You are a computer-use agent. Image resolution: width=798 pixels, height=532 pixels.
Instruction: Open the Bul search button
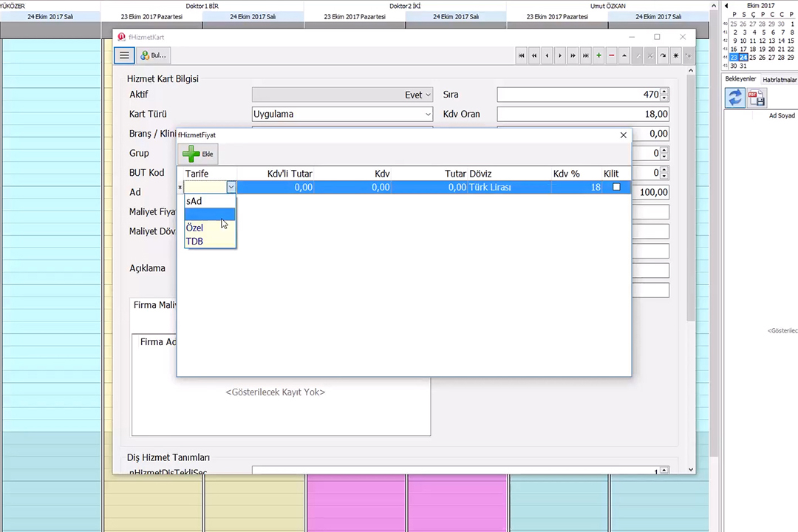[x=154, y=55]
